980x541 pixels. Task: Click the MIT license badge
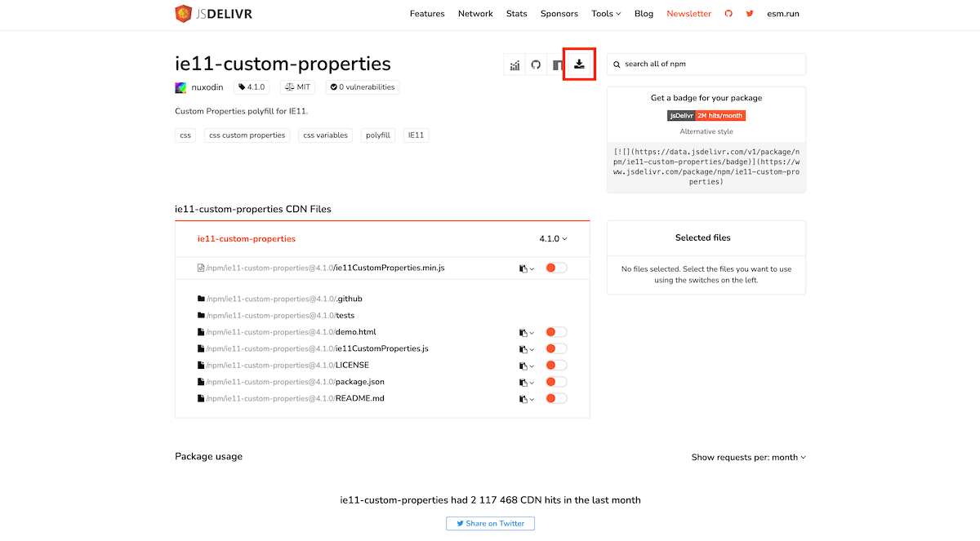[298, 87]
